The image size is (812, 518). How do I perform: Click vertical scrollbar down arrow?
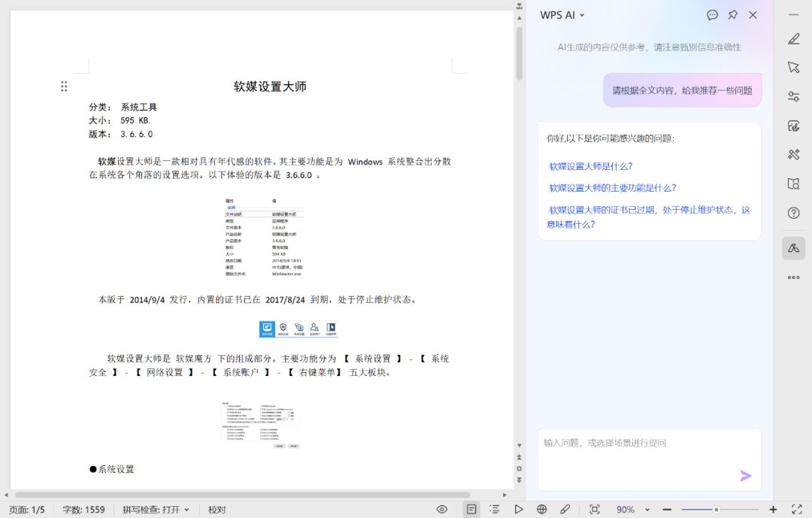coord(519,446)
